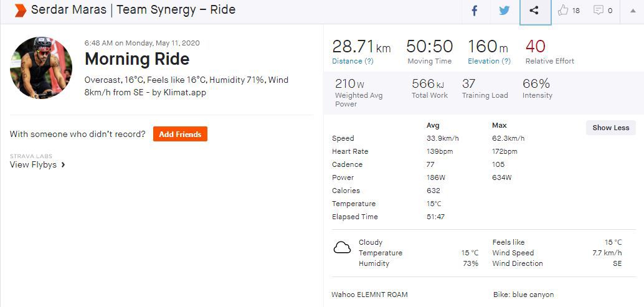Screen dimensions: 644x307
Task: Click the Morning Ride title
Action: (137, 59)
